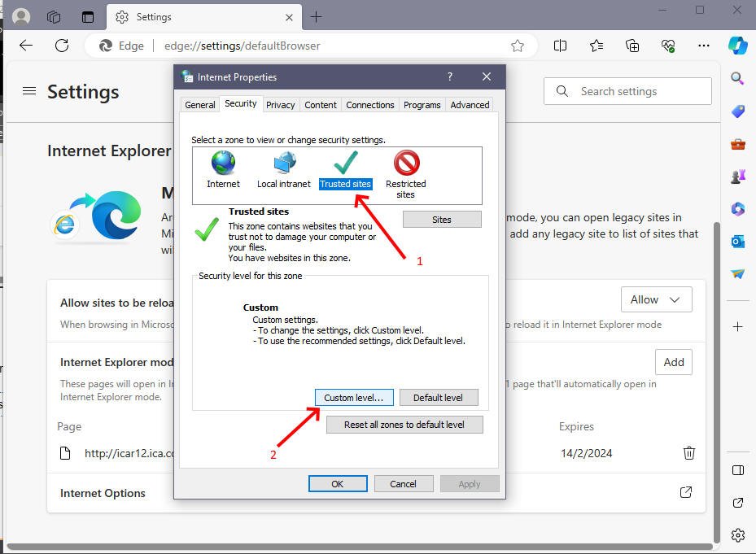The height and width of the screenshot is (554, 756).
Task: Open the sidebar Tools briefcase icon
Action: 737,144
